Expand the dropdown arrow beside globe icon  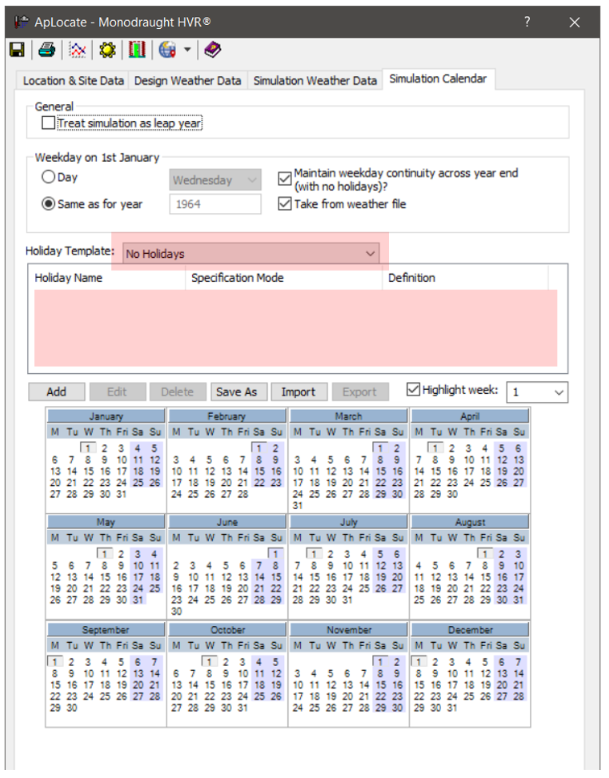187,49
